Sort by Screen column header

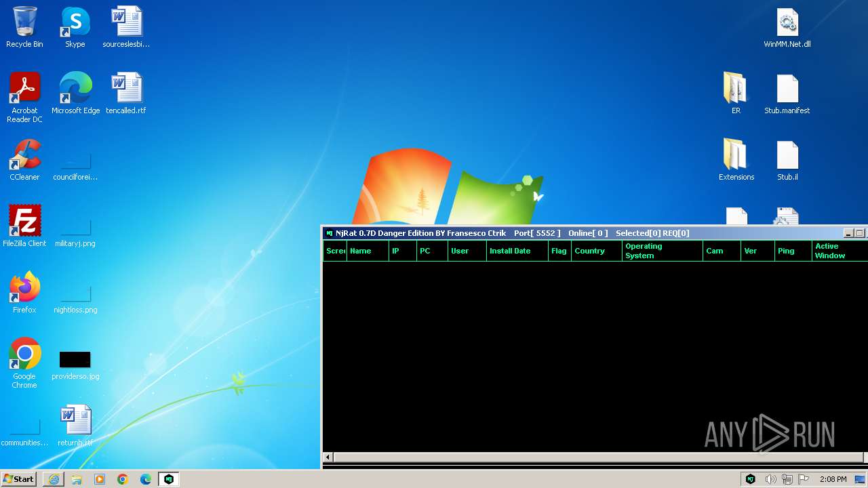(x=335, y=251)
